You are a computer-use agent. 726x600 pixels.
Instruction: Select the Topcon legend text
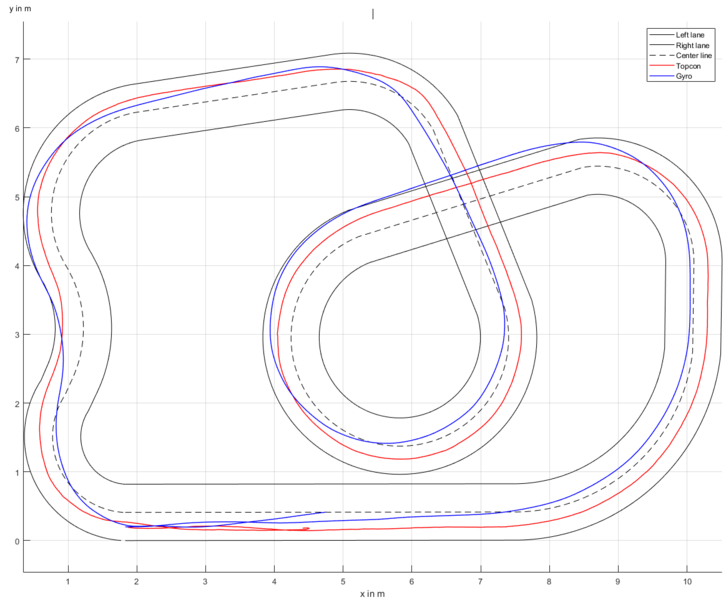(x=688, y=66)
